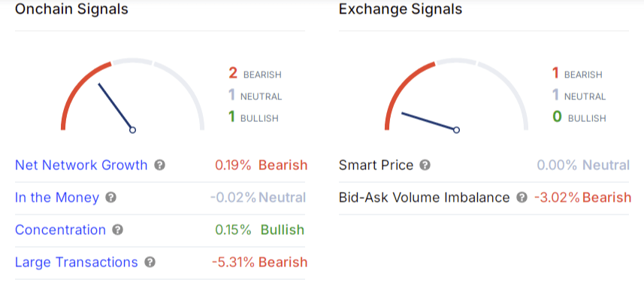Click help icon beside Bid-Ask Volume Imbalance

522,197
